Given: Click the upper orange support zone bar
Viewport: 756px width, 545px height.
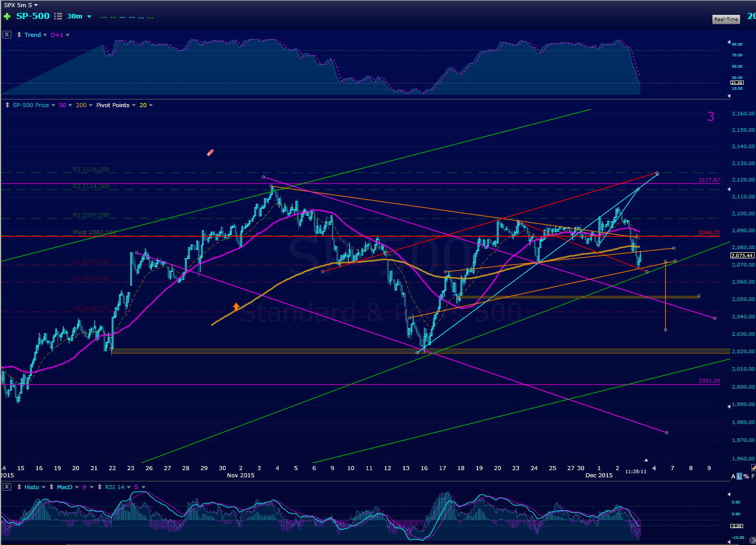Looking at the screenshot, I should pyautogui.click(x=580, y=297).
